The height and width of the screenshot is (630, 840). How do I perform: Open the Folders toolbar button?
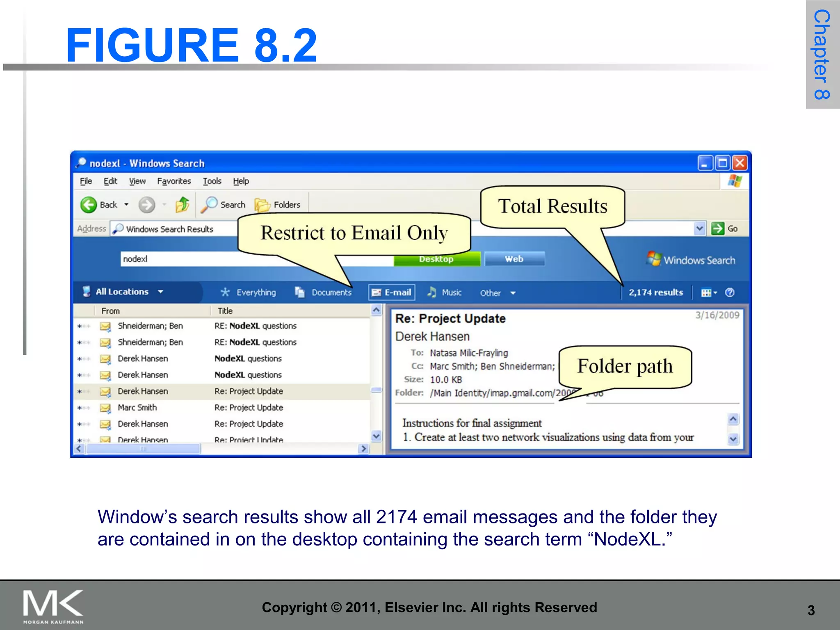278,205
